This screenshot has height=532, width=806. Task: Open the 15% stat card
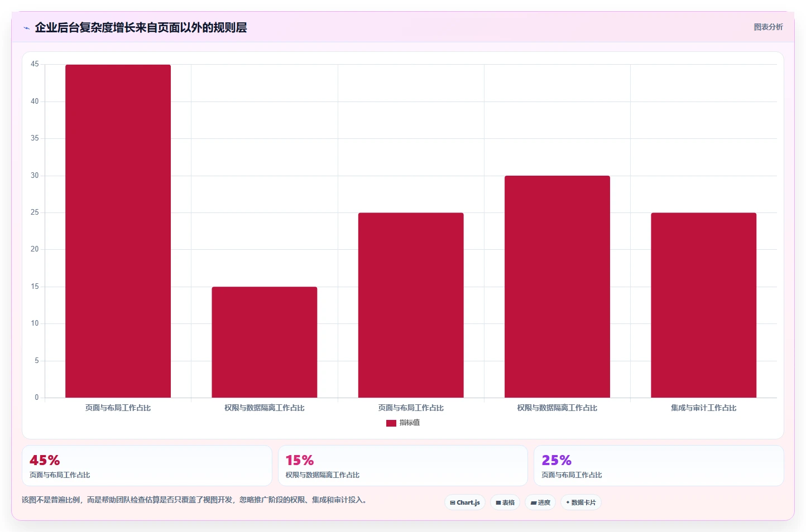point(403,466)
